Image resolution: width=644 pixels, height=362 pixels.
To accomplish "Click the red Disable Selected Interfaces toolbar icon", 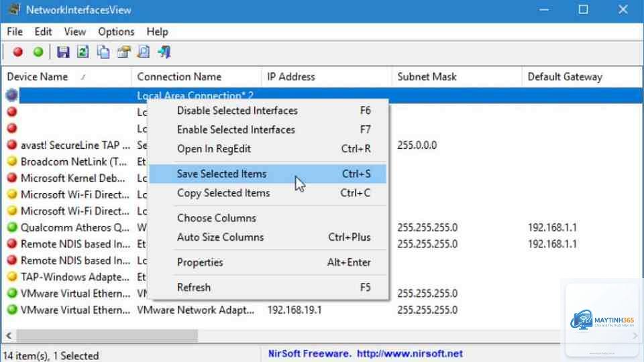I will click(17, 52).
